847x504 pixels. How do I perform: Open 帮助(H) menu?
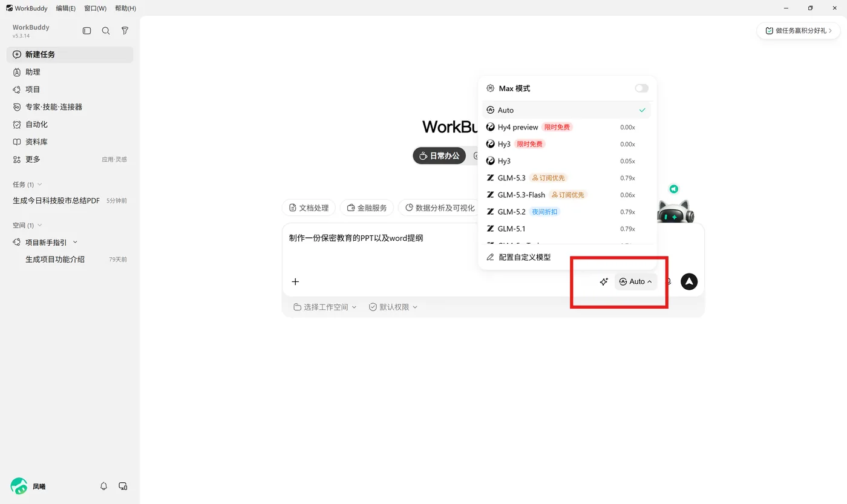coord(125,8)
